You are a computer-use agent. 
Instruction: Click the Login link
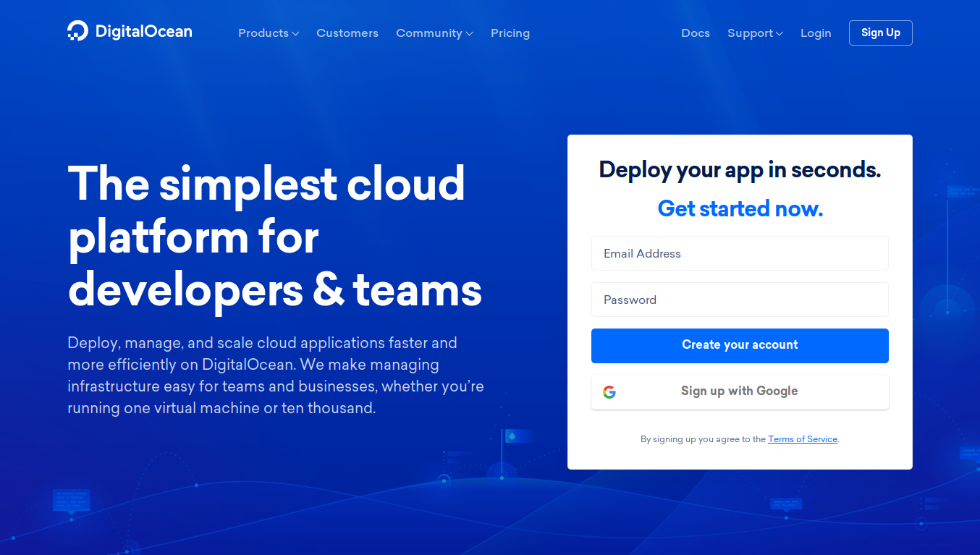[x=816, y=33]
